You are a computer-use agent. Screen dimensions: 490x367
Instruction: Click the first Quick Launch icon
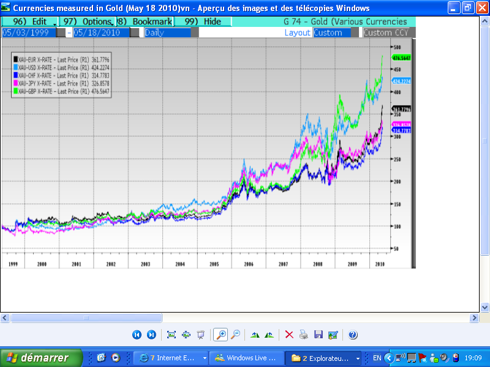101,358
